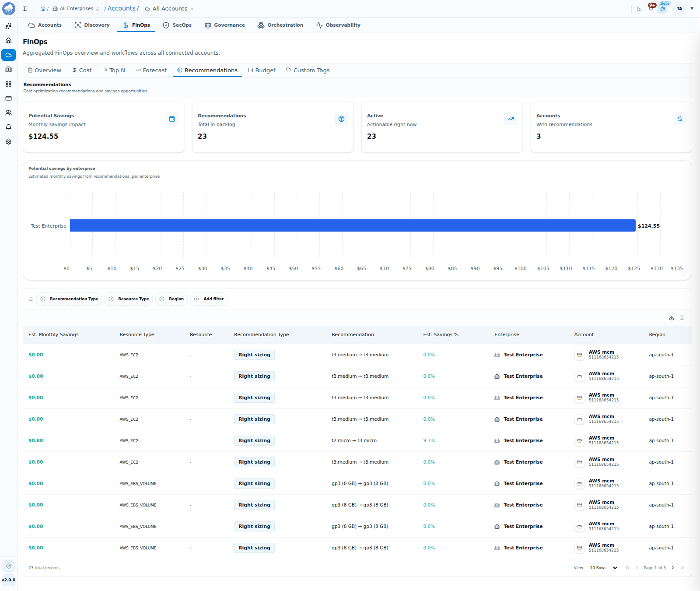Open the settings gear in the sidebar

pyautogui.click(x=8, y=142)
